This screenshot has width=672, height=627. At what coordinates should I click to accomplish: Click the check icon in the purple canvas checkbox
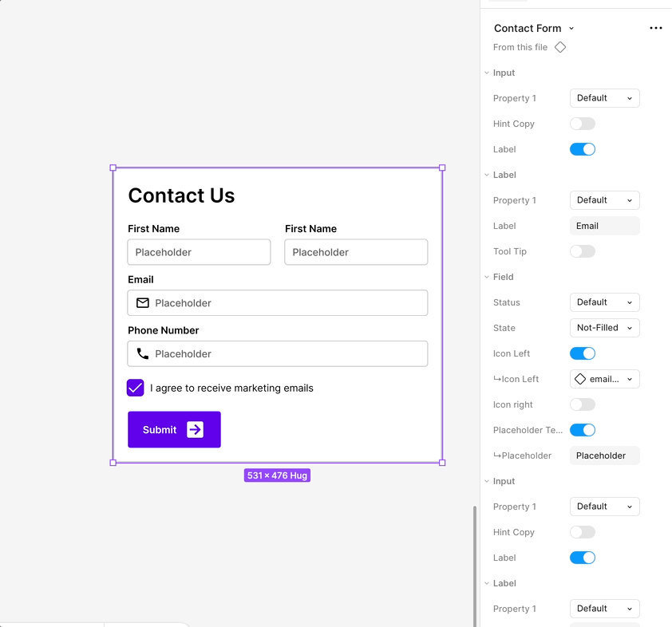135,388
